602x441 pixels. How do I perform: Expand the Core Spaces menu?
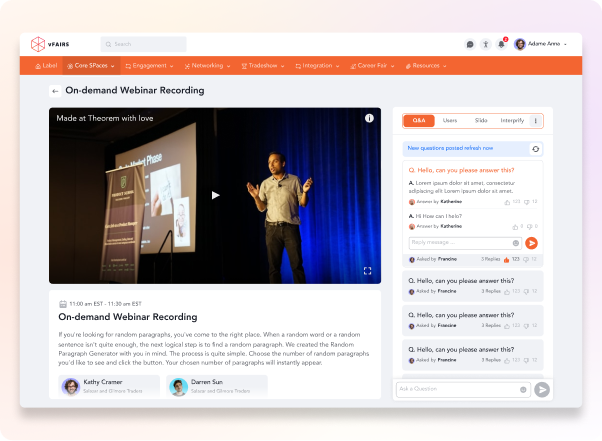click(91, 66)
